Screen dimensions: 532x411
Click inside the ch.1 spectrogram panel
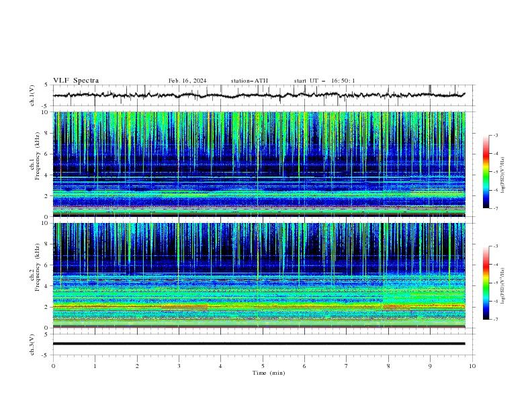click(259, 164)
